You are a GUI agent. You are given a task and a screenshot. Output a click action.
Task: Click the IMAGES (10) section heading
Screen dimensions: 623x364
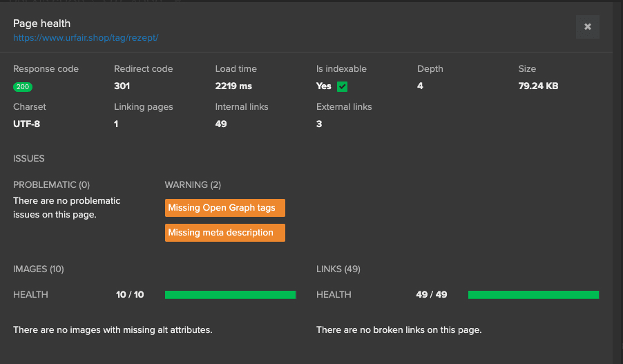(39, 269)
